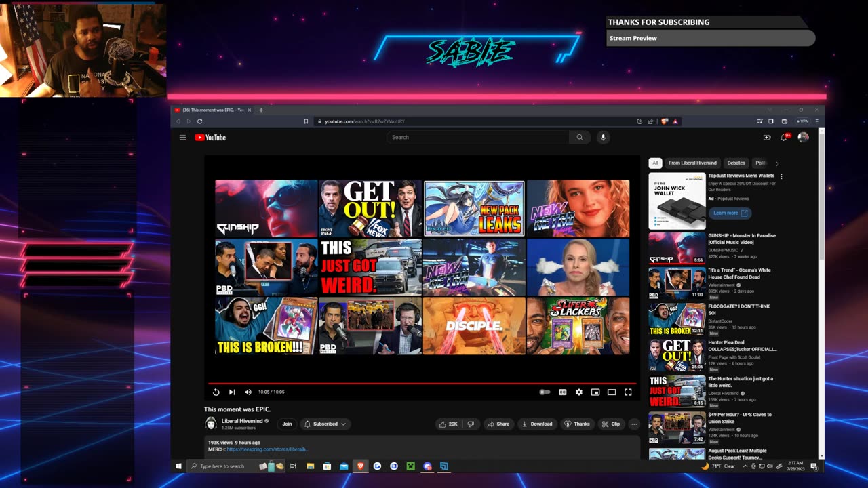The width and height of the screenshot is (868, 488).
Task: Toggle theater mode
Action: [612, 392]
